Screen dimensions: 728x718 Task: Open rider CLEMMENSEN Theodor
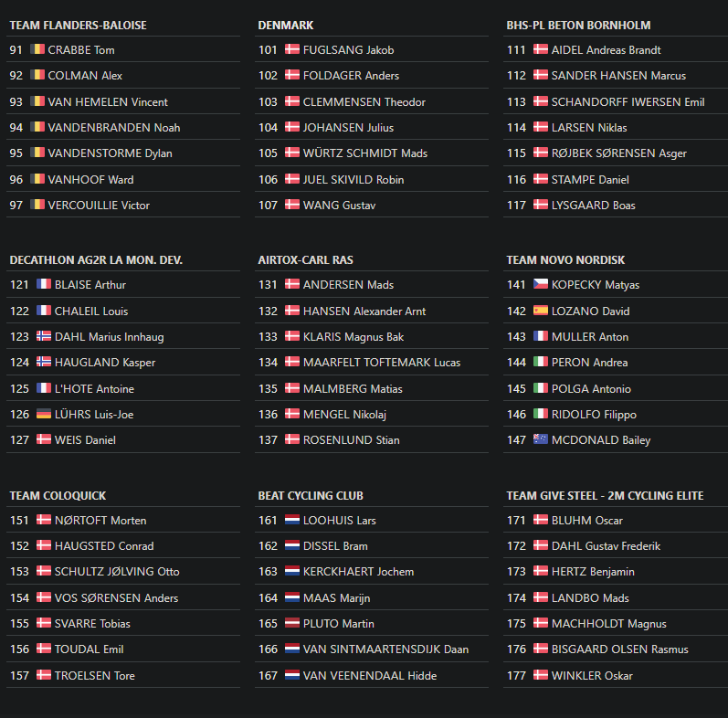364,102
